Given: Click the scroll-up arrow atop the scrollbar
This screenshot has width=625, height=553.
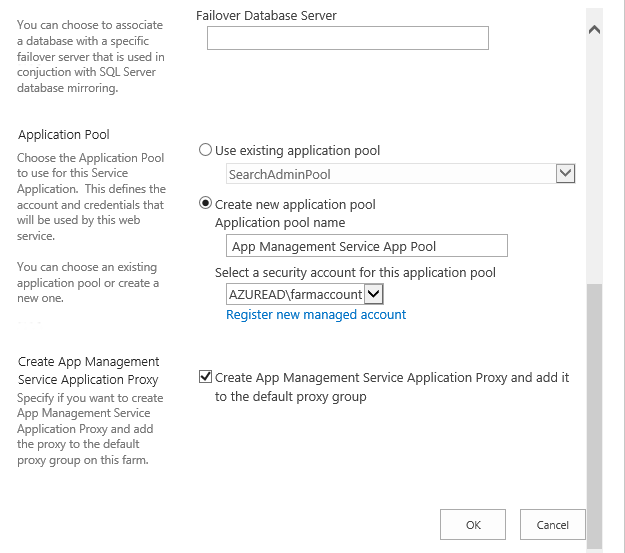Looking at the screenshot, I should click(594, 30).
